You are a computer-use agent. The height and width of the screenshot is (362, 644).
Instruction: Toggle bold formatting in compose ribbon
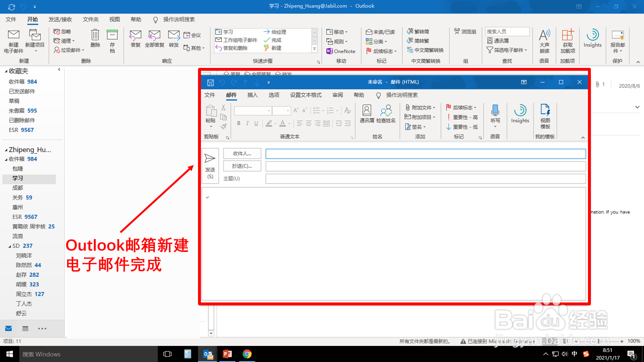click(238, 123)
